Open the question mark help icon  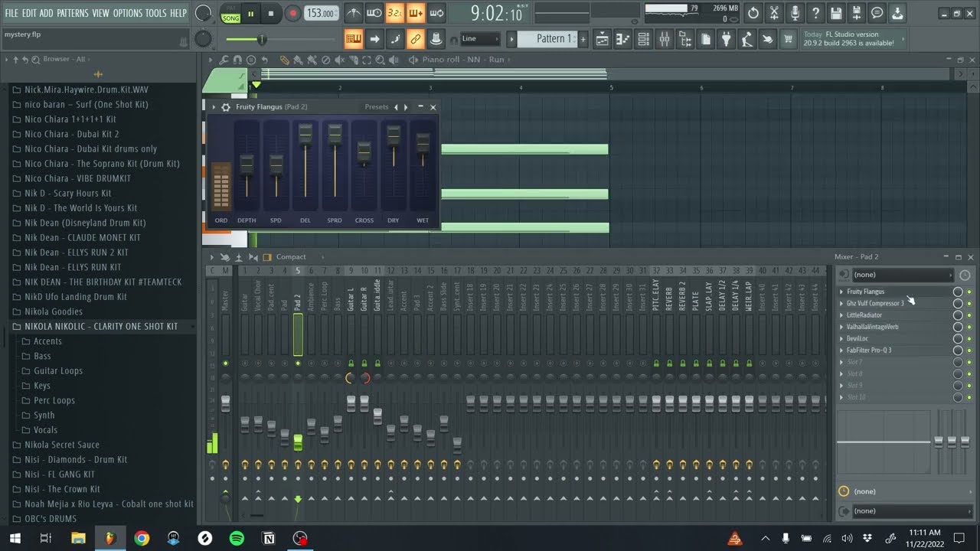pyautogui.click(x=815, y=13)
